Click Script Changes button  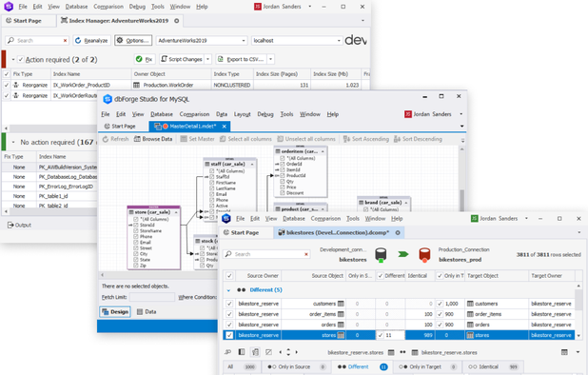point(182,59)
